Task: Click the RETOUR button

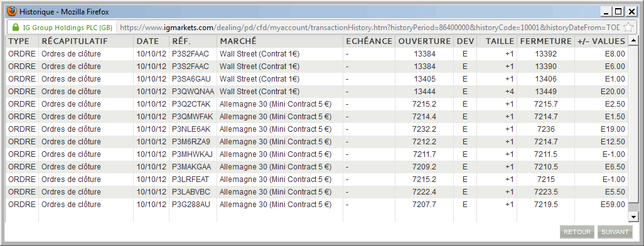Action: [x=577, y=232]
